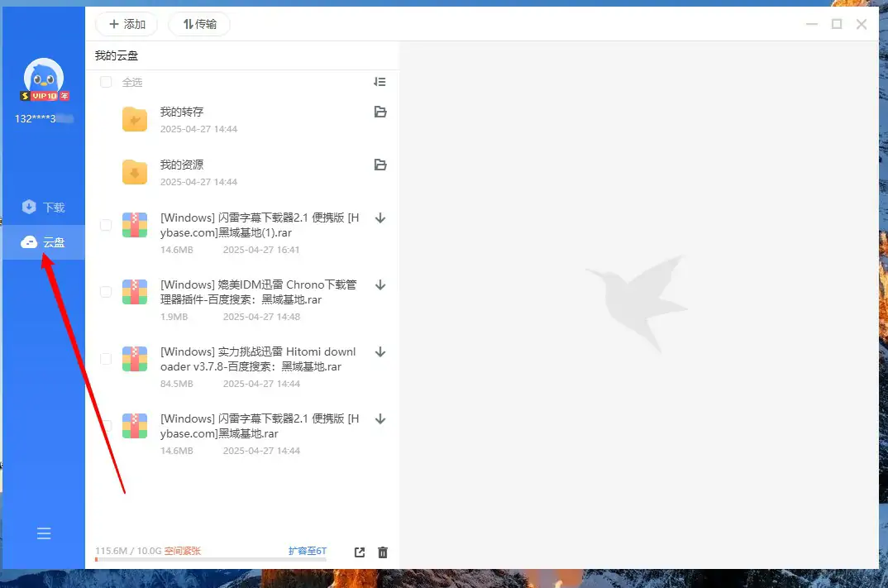Click the 84.5MB file size

tap(177, 384)
